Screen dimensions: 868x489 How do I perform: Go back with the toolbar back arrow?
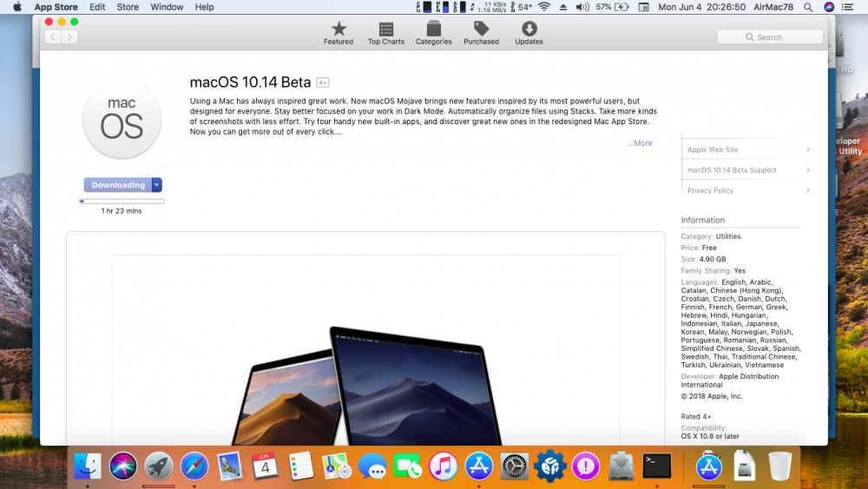[x=53, y=37]
